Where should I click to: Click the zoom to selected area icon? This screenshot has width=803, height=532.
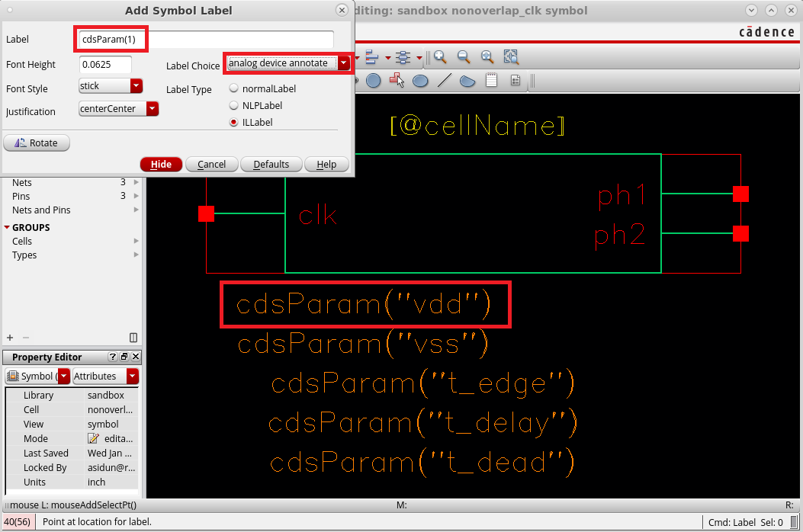pos(511,57)
